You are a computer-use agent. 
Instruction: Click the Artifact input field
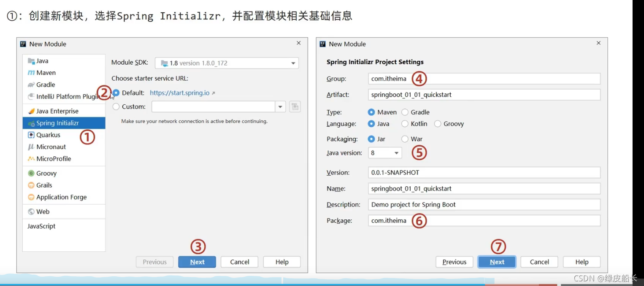point(484,95)
